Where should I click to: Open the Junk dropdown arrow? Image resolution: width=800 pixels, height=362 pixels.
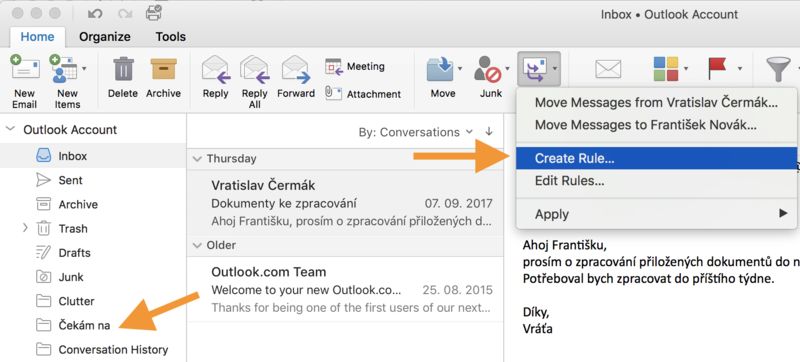click(507, 68)
